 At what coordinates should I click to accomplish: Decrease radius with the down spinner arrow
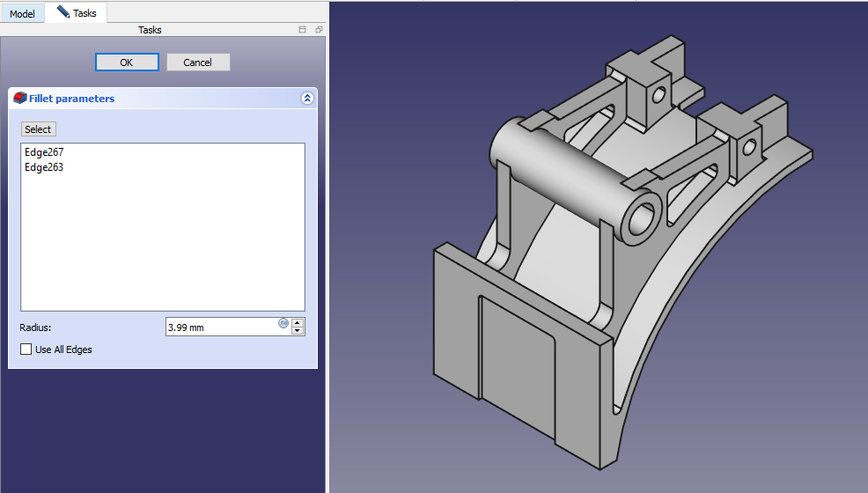click(x=298, y=331)
